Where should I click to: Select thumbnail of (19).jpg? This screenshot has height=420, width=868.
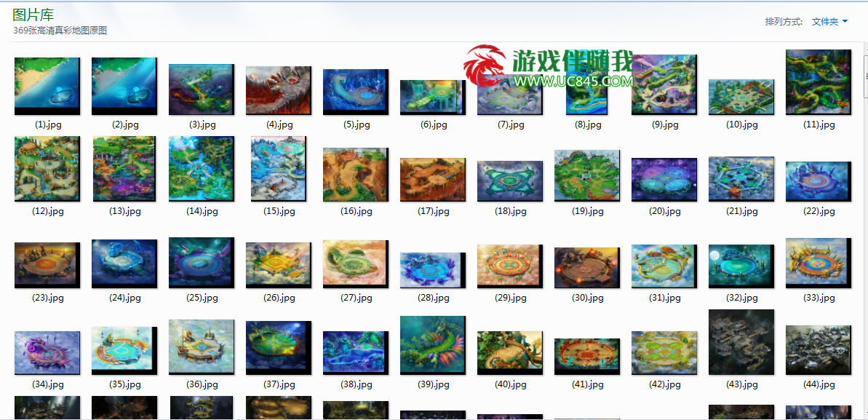click(587, 175)
